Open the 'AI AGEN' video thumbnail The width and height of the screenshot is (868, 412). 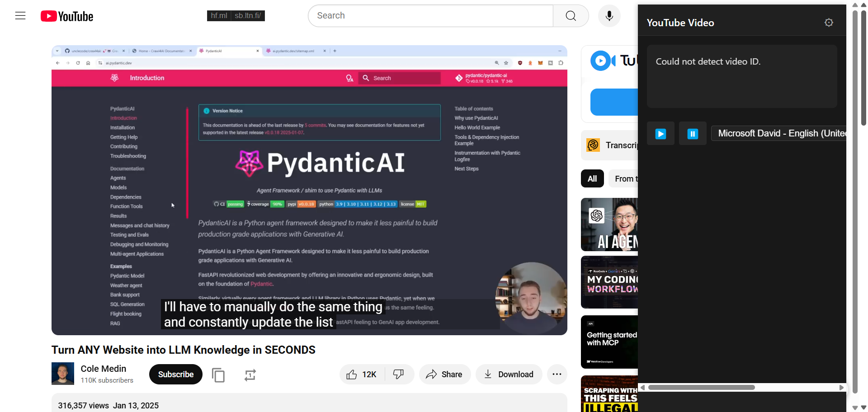pyautogui.click(x=609, y=225)
